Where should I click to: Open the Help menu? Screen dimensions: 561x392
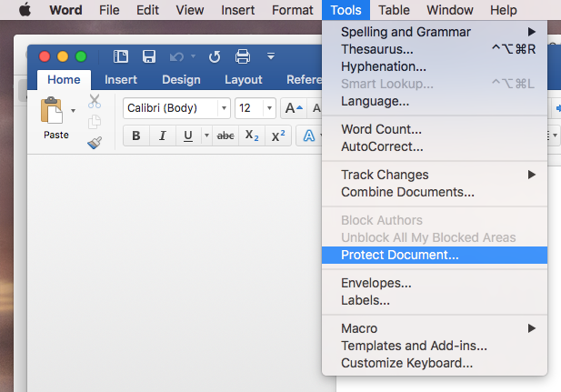(504, 10)
